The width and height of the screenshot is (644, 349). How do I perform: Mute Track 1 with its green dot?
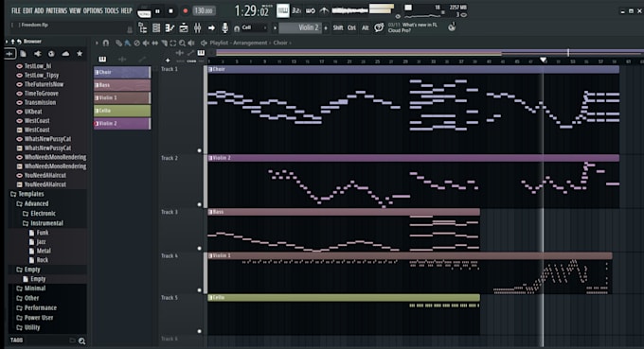(x=199, y=150)
